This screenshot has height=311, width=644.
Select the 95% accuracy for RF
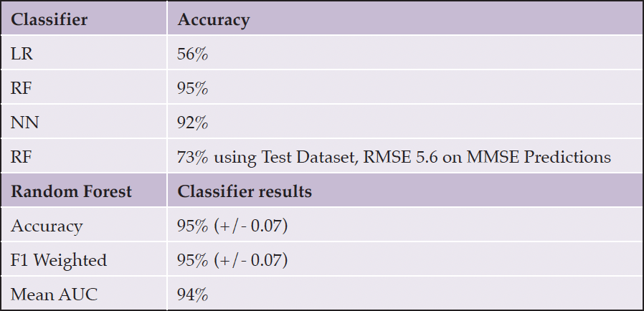(x=193, y=89)
